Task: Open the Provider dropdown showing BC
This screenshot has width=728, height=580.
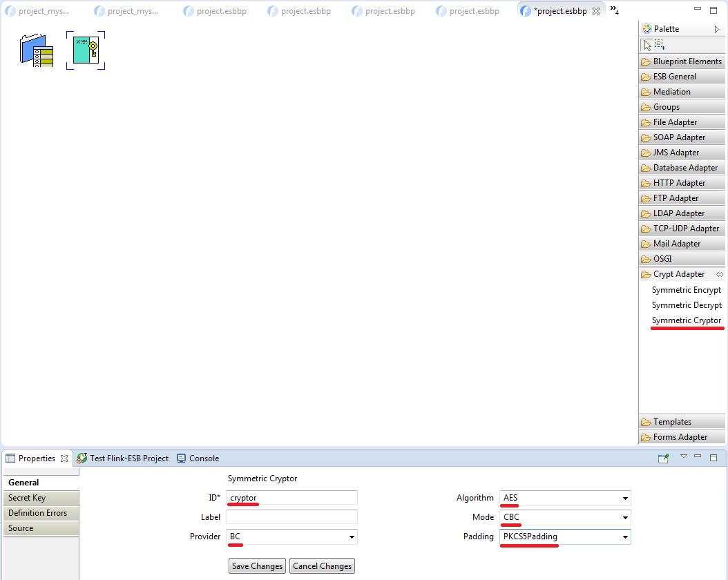Action: pos(351,536)
